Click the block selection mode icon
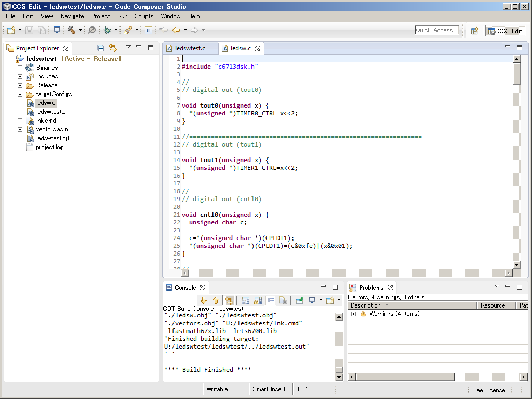 pyautogui.click(x=149, y=30)
